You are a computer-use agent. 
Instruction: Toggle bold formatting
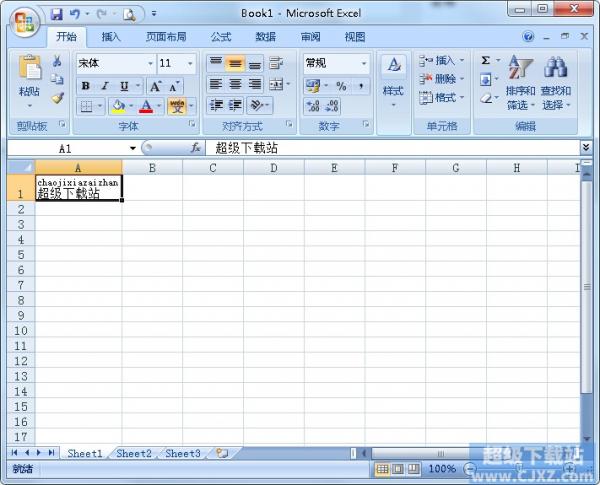(x=86, y=86)
